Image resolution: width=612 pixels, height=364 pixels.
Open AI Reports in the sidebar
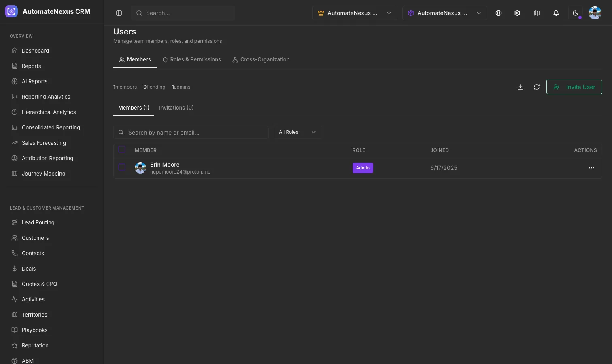(x=52, y=81)
